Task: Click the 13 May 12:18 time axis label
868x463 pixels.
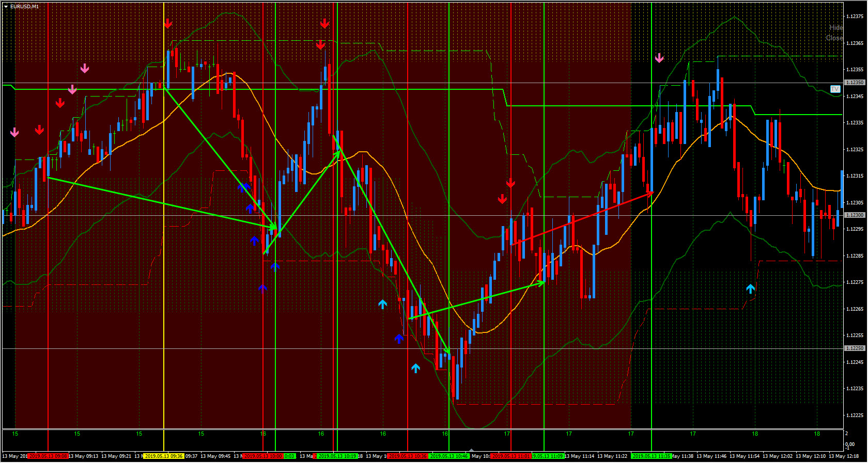Action: [844, 456]
